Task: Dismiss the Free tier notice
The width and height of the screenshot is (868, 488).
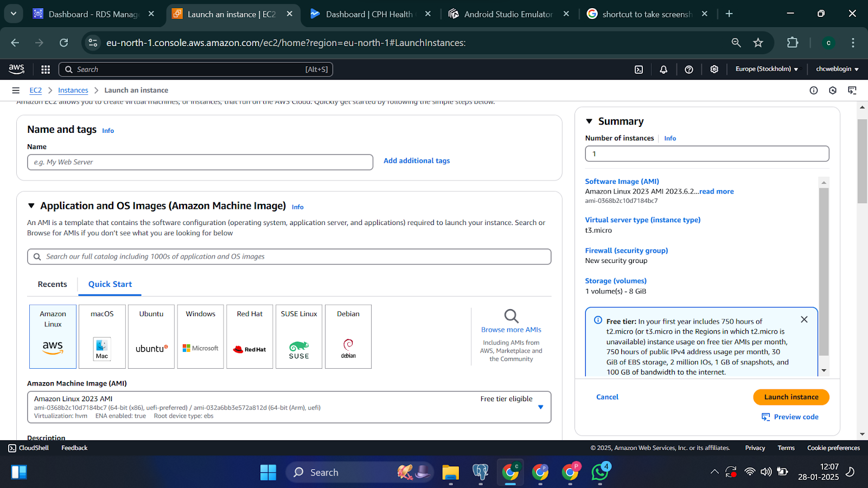Action: [804, 319]
